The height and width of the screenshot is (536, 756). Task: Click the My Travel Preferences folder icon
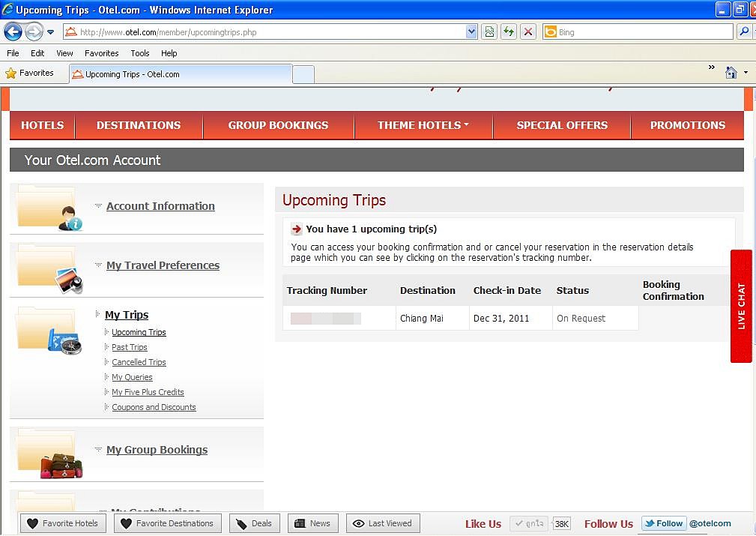(48, 268)
